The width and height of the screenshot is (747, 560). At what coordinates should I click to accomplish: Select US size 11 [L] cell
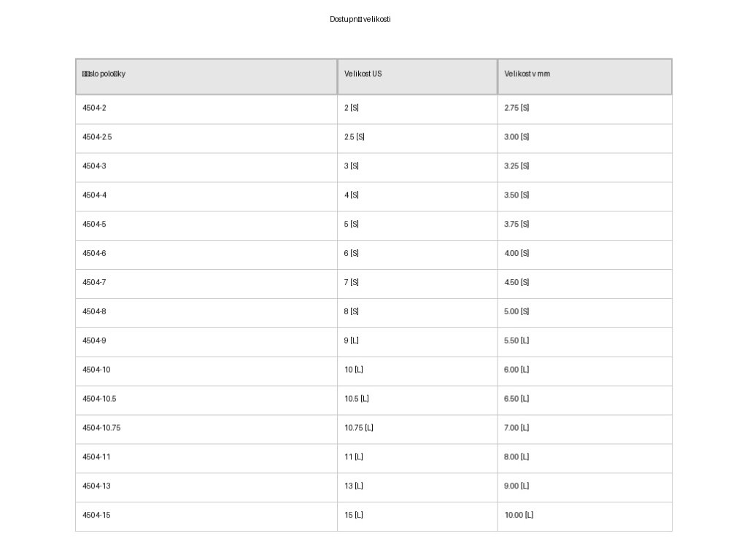354,458
